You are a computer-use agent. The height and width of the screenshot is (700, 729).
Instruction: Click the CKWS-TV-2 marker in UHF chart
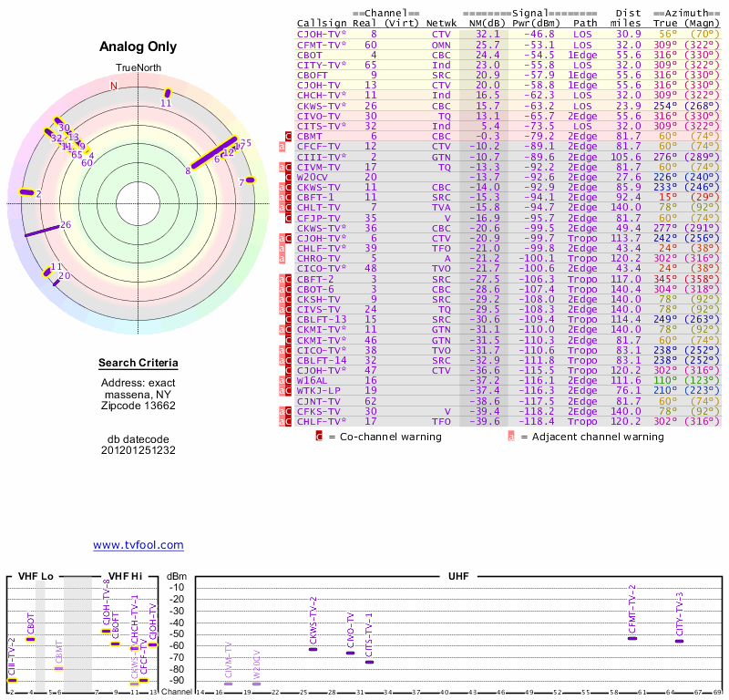pyautogui.click(x=313, y=649)
